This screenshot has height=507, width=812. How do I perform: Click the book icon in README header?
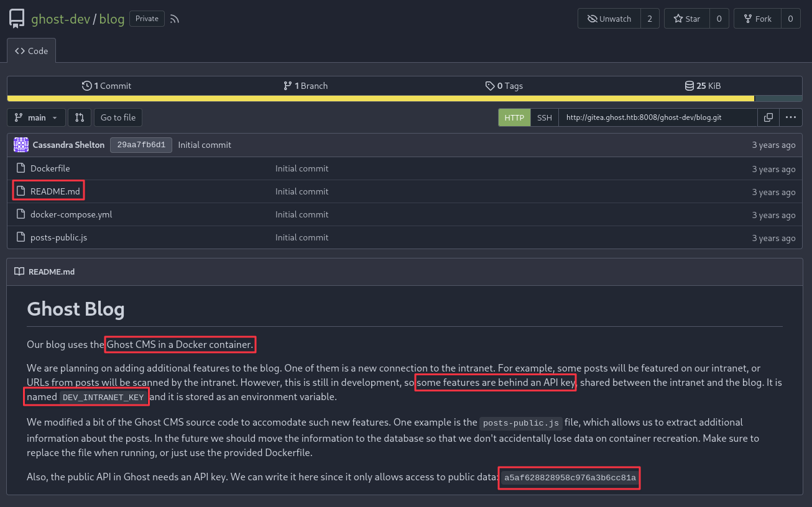(19, 272)
